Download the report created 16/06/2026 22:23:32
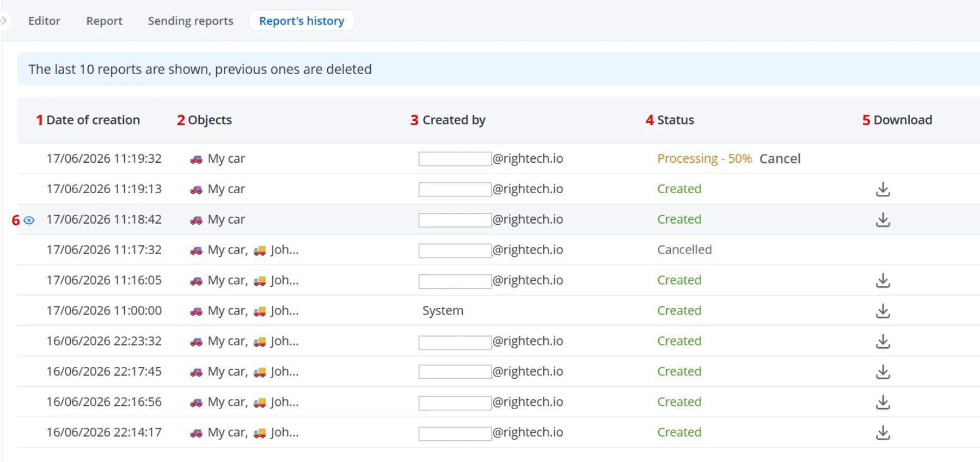This screenshot has width=980, height=462. (883, 342)
